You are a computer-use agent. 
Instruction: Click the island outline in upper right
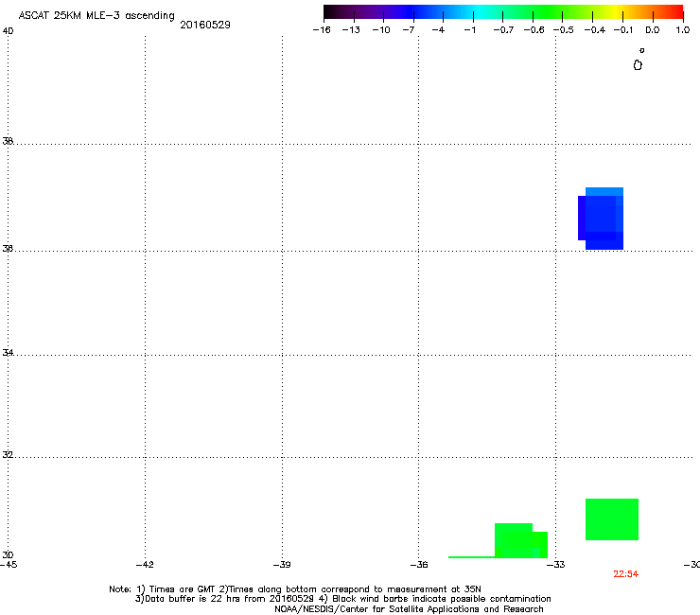(638, 65)
